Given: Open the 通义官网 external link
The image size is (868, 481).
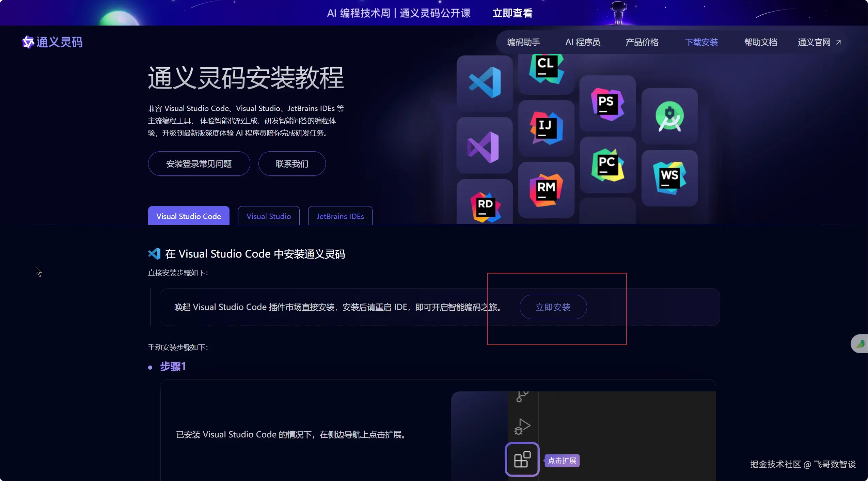Looking at the screenshot, I should [x=819, y=42].
